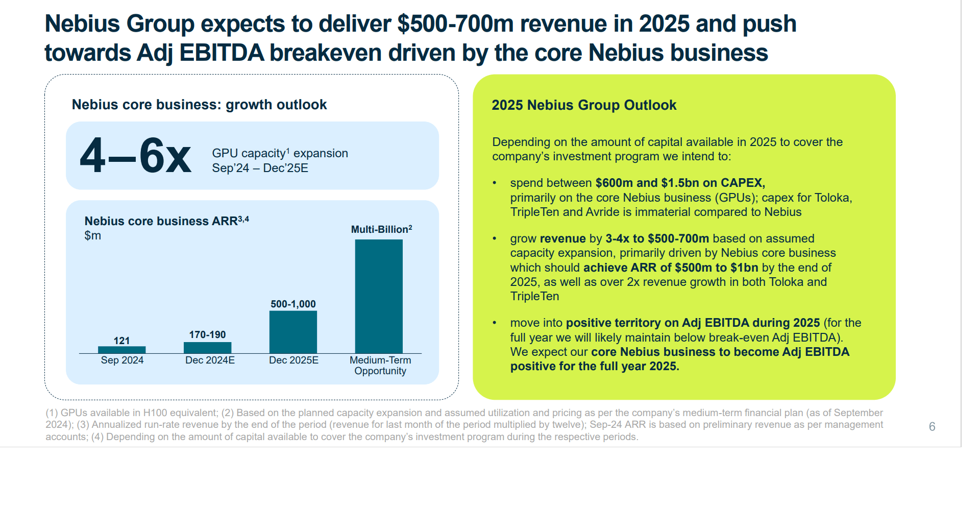This screenshot has height=531, width=980.
Task: Select the Medium-Term Opportunity bar
Action: [380, 296]
